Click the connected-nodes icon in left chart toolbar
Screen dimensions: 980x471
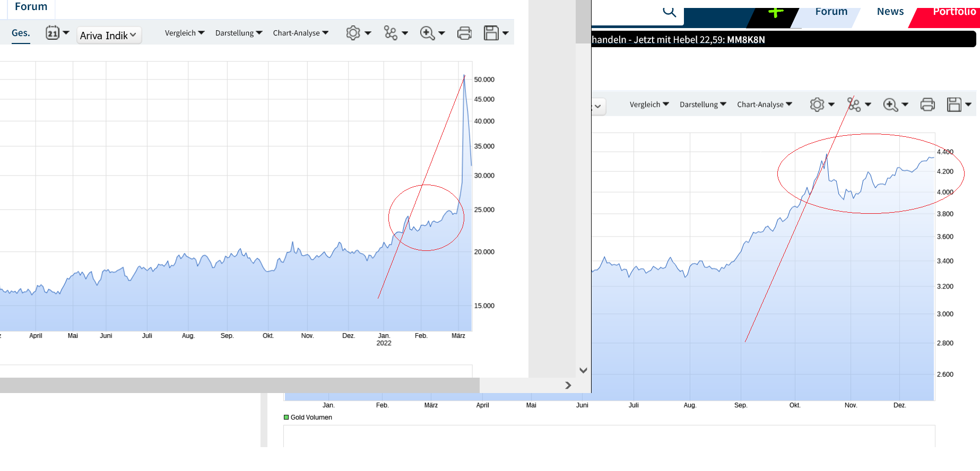point(391,33)
